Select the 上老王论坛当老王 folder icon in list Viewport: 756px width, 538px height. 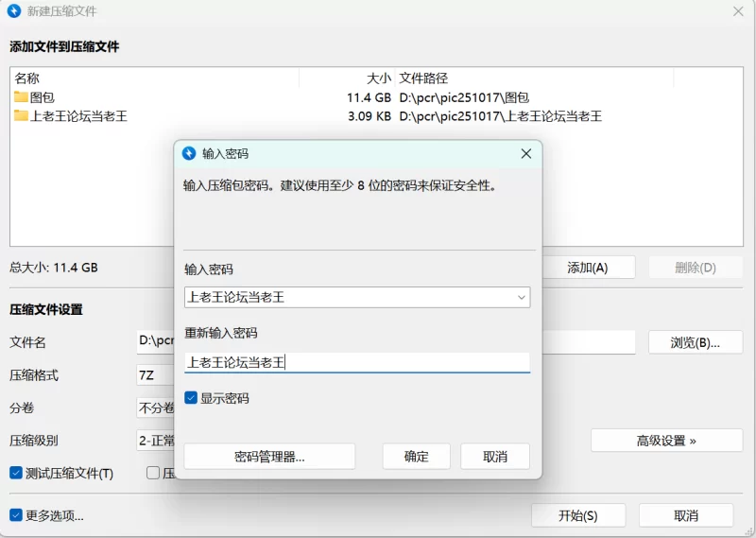(x=21, y=116)
